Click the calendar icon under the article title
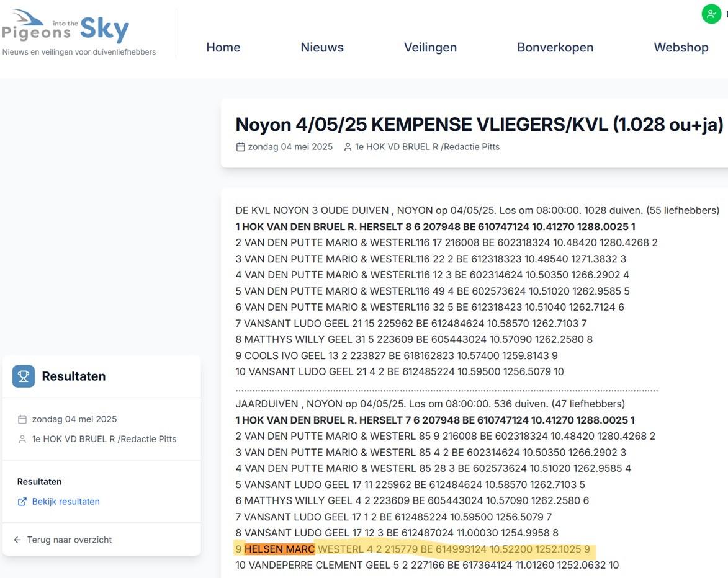Image resolution: width=728 pixels, height=578 pixels. (x=240, y=146)
